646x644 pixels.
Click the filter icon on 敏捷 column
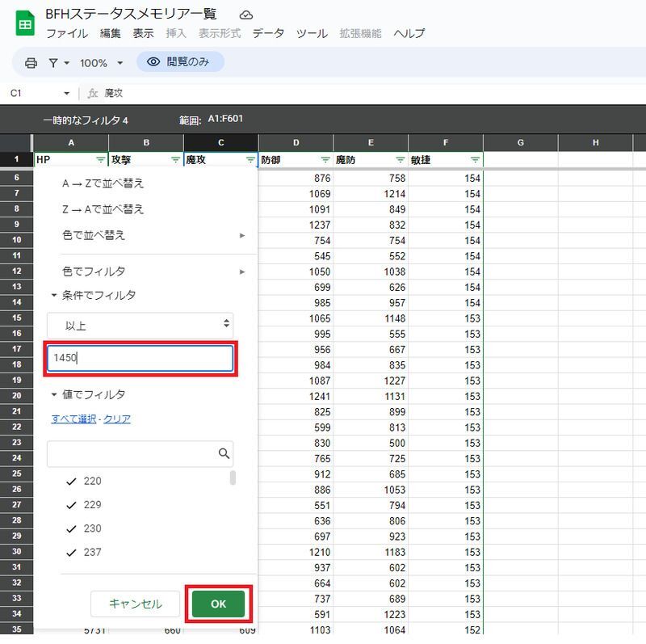pos(475,160)
